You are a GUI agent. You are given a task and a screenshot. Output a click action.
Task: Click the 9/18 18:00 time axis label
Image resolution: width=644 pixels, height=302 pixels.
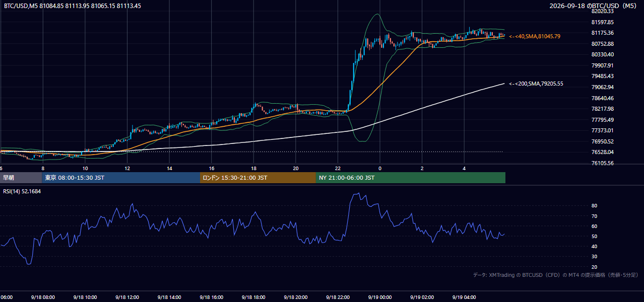pos(253,297)
